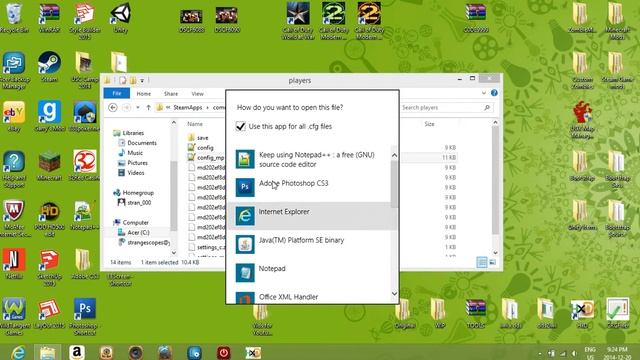Click the volume icon in system tray
640x360 pixels.
(x=575, y=353)
